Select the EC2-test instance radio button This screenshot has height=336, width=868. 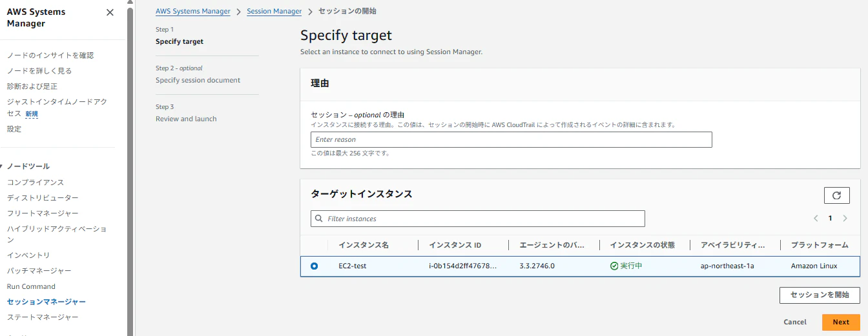coord(315,266)
